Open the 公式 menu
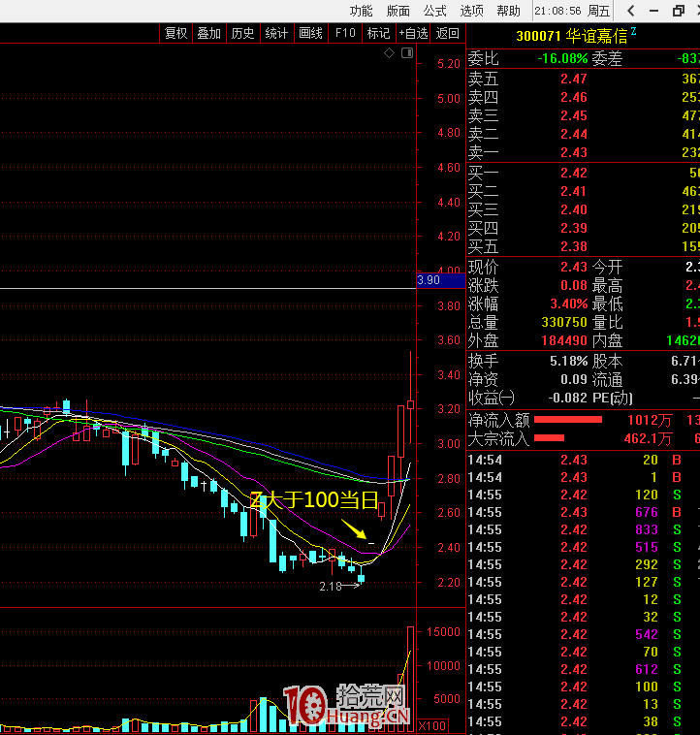This screenshot has width=700, height=735. [x=434, y=11]
